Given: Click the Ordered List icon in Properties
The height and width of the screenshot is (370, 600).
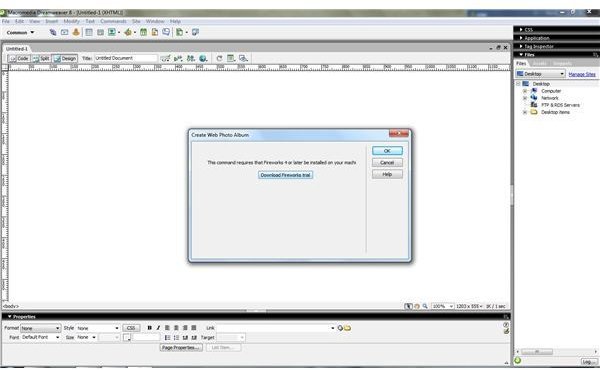Looking at the screenshot, I should 176,337.
